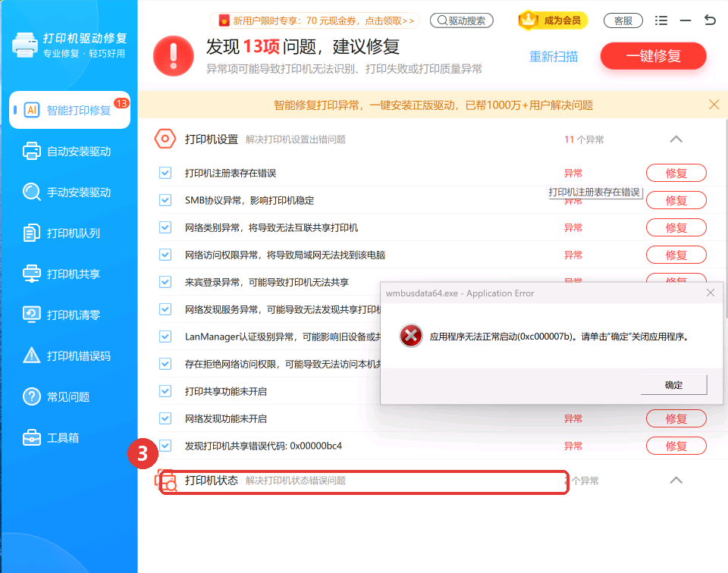728x573 pixels.
Task: Collapse the 打印机设置 section chevron
Action: click(676, 139)
